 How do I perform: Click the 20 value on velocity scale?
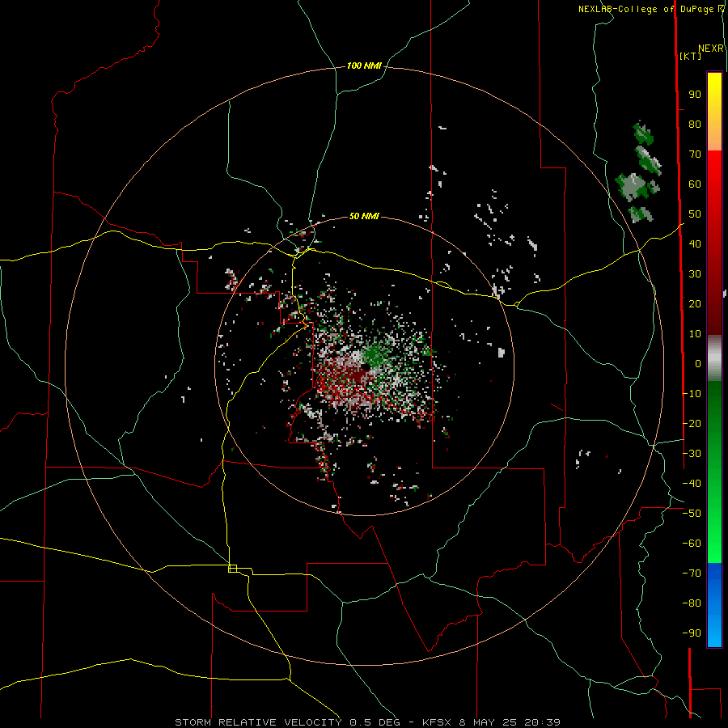coord(695,304)
